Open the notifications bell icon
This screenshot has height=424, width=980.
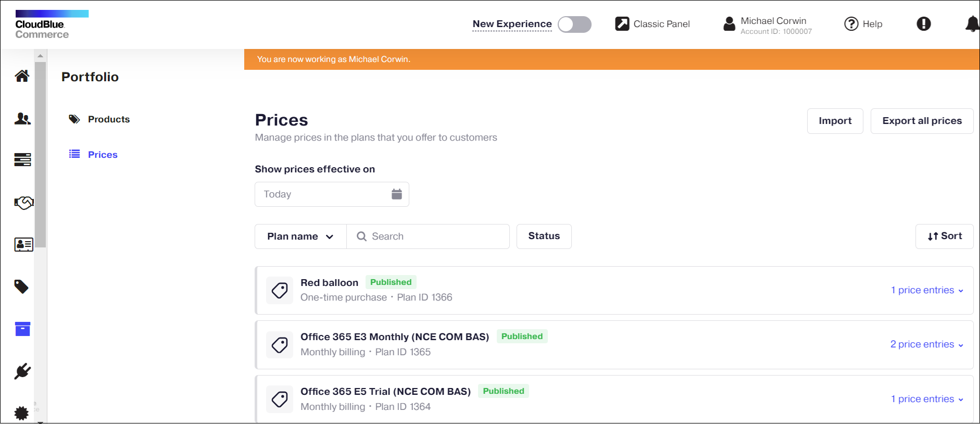click(972, 24)
